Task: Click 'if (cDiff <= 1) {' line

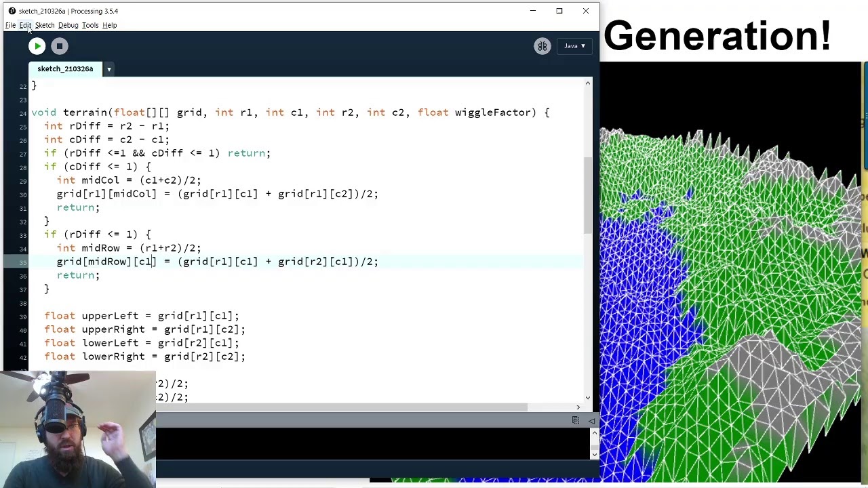Action: point(98,167)
